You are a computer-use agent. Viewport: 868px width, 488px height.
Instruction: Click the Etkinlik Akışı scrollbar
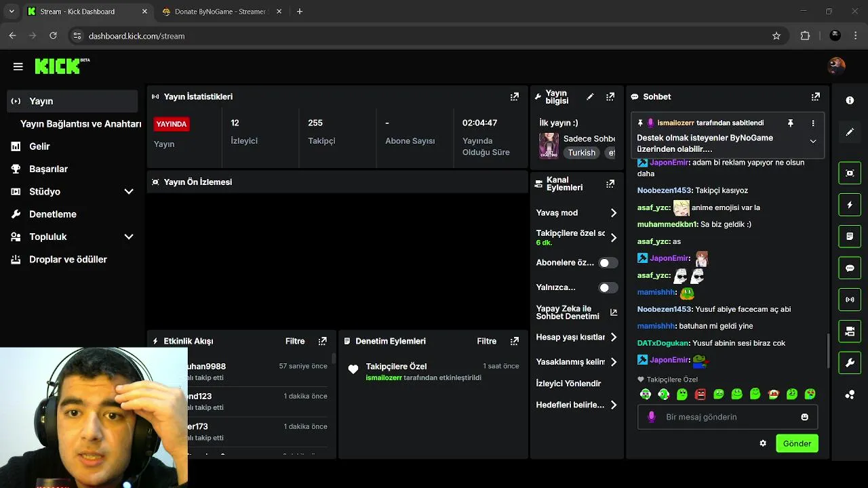point(333,358)
